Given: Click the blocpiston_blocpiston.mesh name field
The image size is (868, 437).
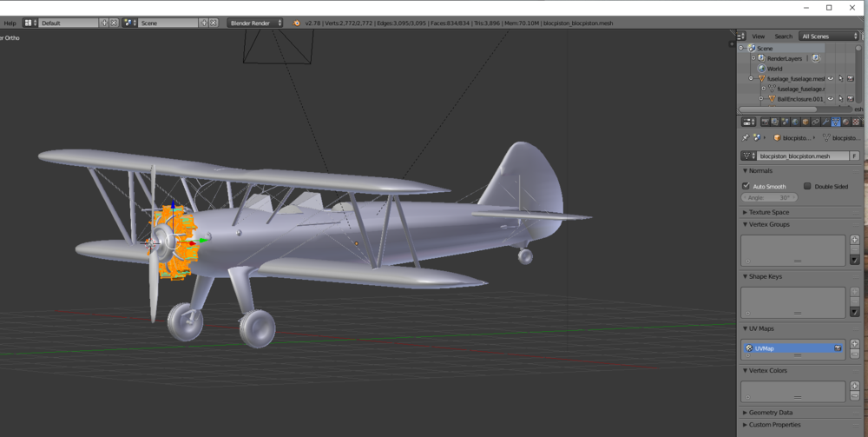Looking at the screenshot, I should pyautogui.click(x=803, y=156).
